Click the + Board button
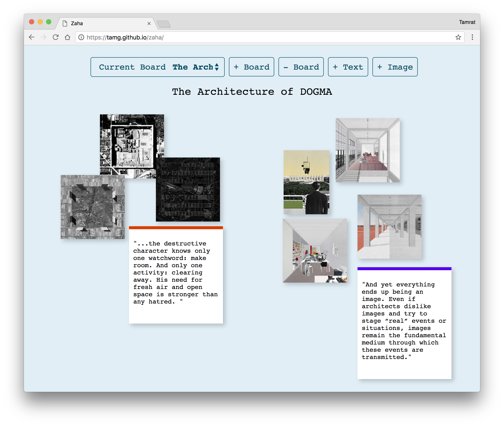The width and height of the screenshot is (504, 426). (251, 67)
